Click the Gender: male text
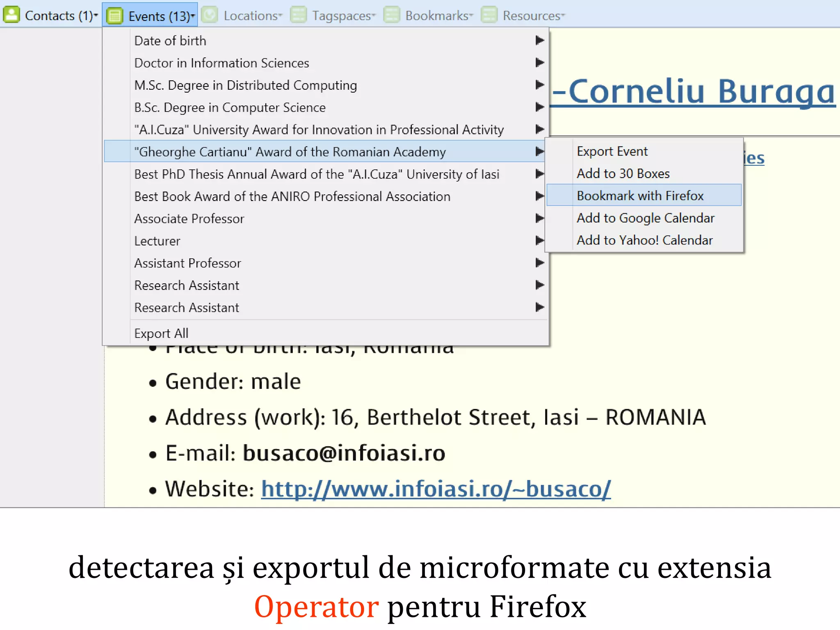Viewport: 840px width, 630px height. 233,381
